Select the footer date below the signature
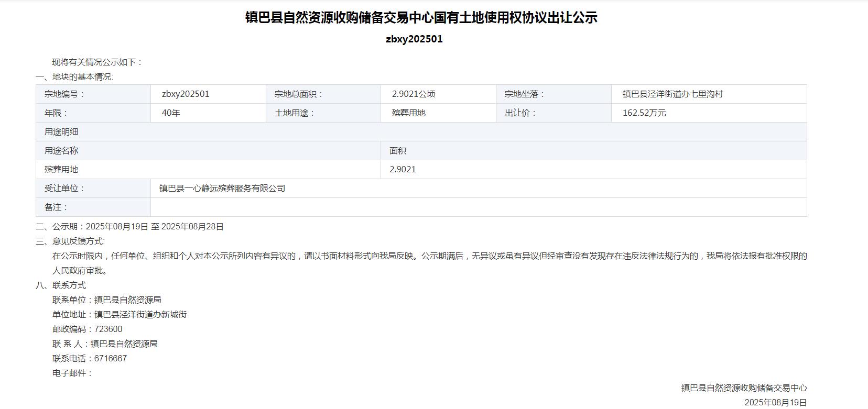 point(775,402)
